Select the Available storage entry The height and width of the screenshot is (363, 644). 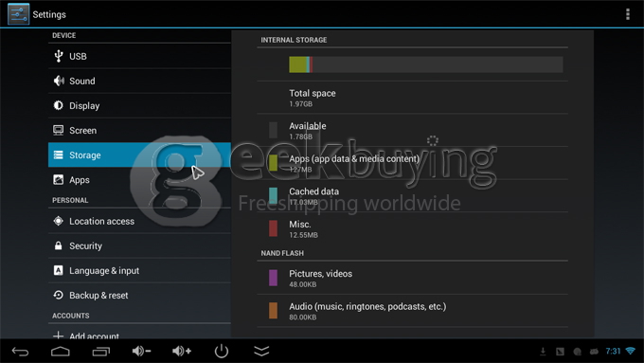(412, 130)
